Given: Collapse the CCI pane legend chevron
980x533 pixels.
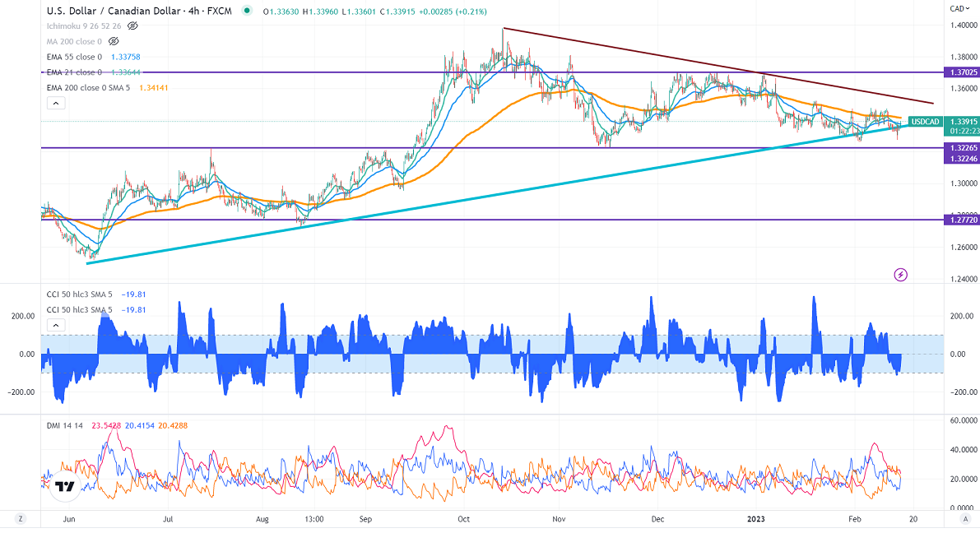Looking at the screenshot, I should 56,326.
